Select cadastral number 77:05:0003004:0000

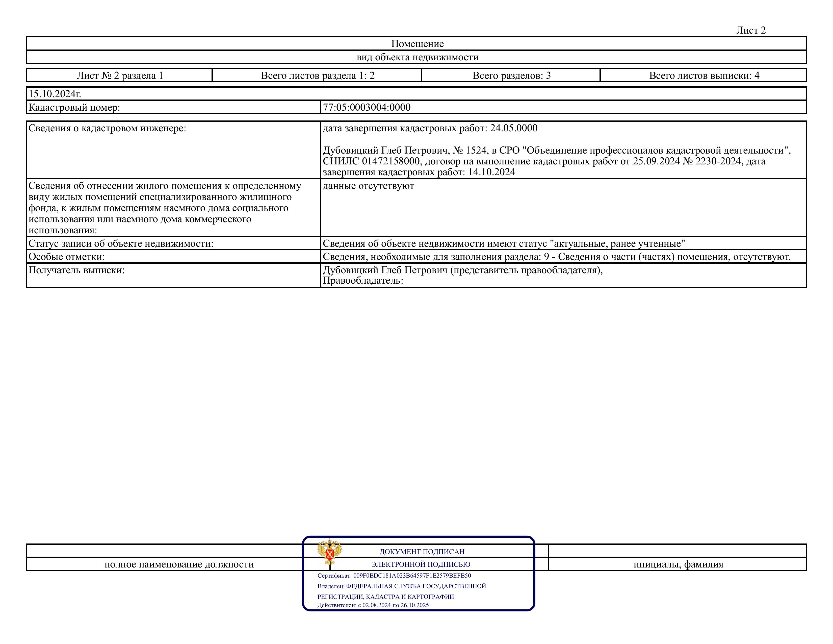[367, 108]
